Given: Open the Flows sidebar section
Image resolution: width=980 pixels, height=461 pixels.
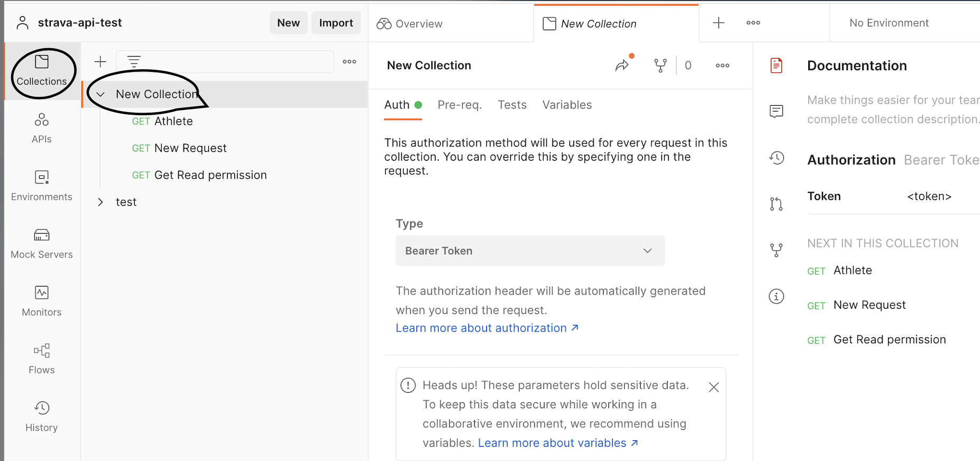Looking at the screenshot, I should click(x=42, y=359).
